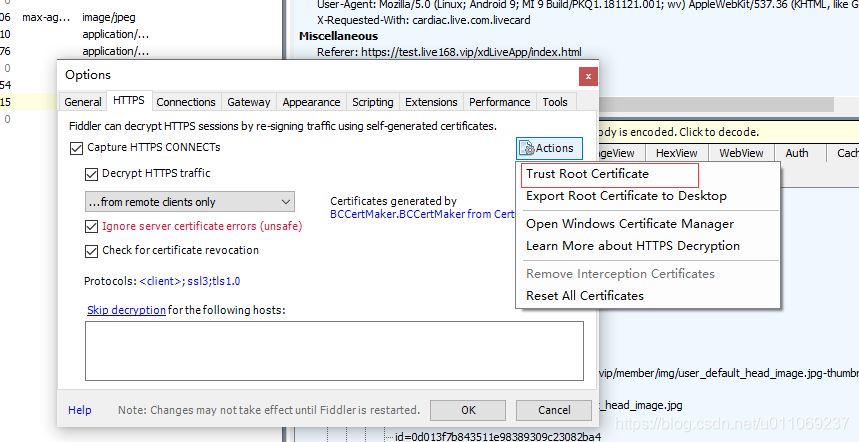Click the X-Requested-With header line
Screen dimensions: 859x442
423,20
